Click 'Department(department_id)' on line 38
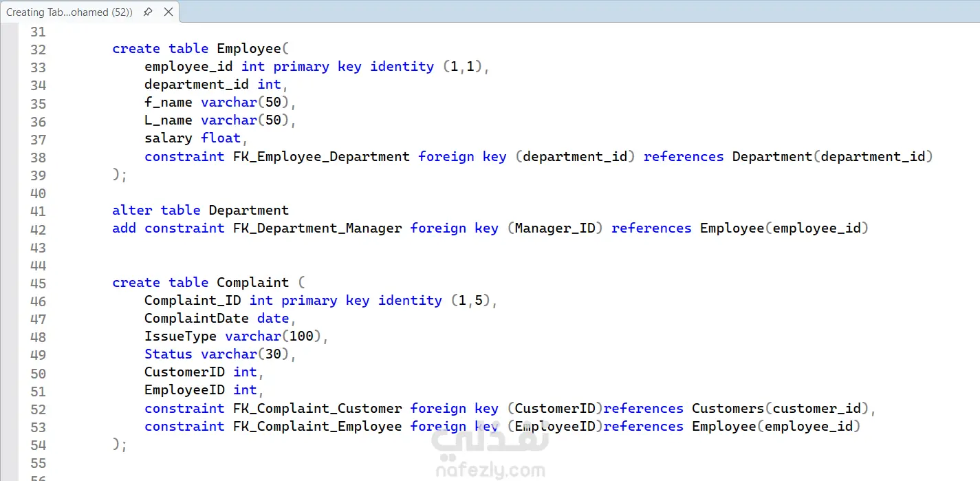The height and width of the screenshot is (481, 980). [832, 157]
